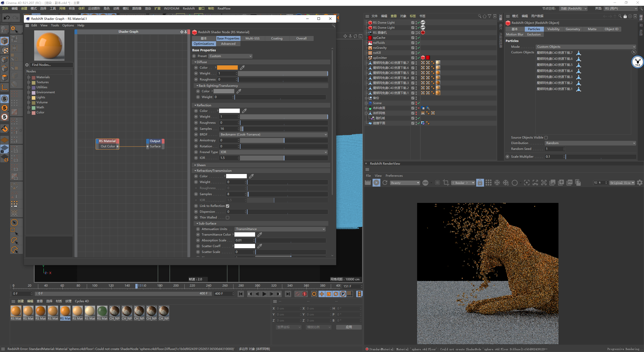Click the Diffuse Color eyedropper icon
Viewport: 644px width, 352px height.
point(242,68)
